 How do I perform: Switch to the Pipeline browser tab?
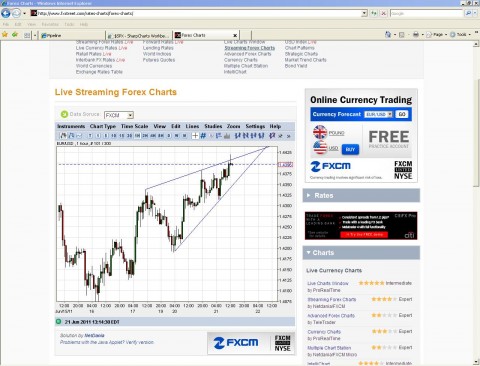pyautogui.click(x=72, y=35)
